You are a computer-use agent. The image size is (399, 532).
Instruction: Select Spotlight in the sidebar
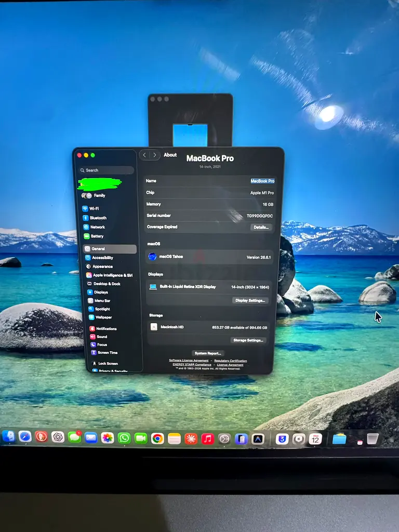click(99, 309)
